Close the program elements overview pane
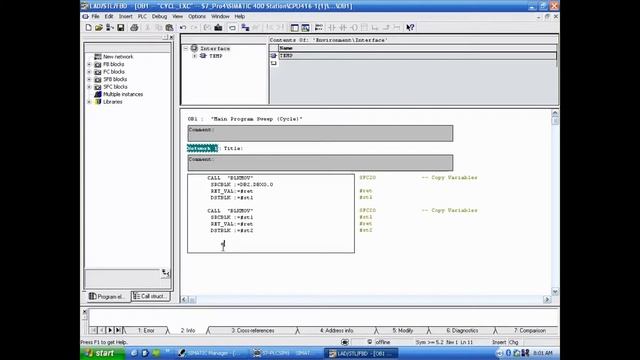Viewport: 640px width, 360px height. point(171,37)
